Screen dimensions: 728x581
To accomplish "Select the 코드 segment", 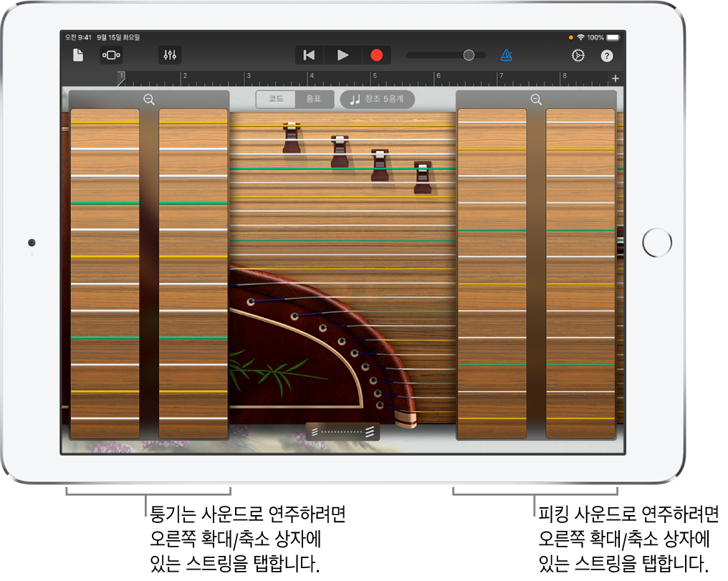I will [276, 99].
